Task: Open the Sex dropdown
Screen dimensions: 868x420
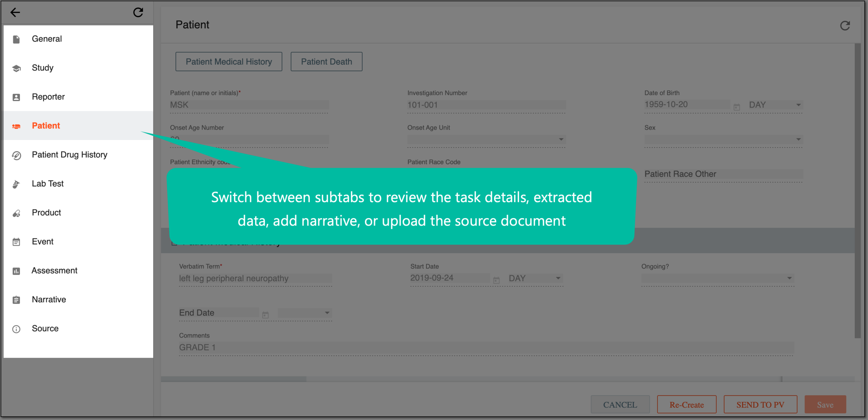Action: tap(724, 139)
